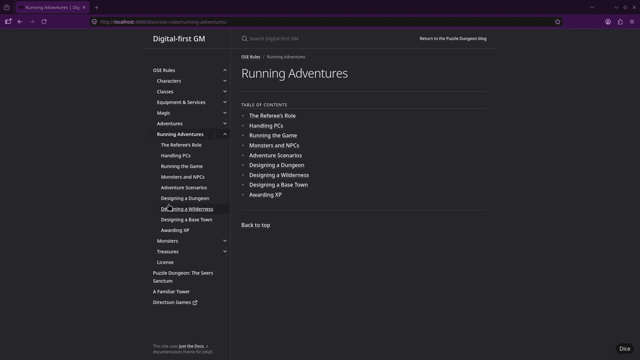Open License in the sidebar
The height and width of the screenshot is (360, 640).
pyautogui.click(x=165, y=262)
